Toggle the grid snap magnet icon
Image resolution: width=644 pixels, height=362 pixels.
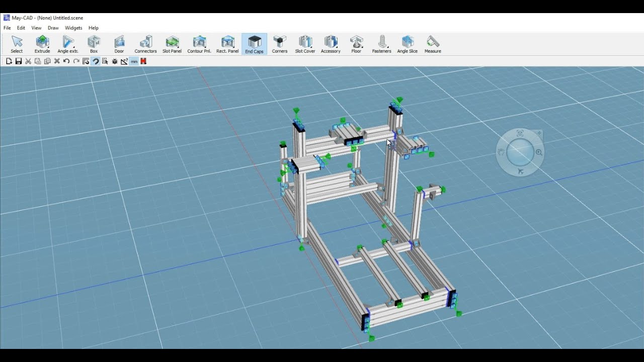coord(86,61)
